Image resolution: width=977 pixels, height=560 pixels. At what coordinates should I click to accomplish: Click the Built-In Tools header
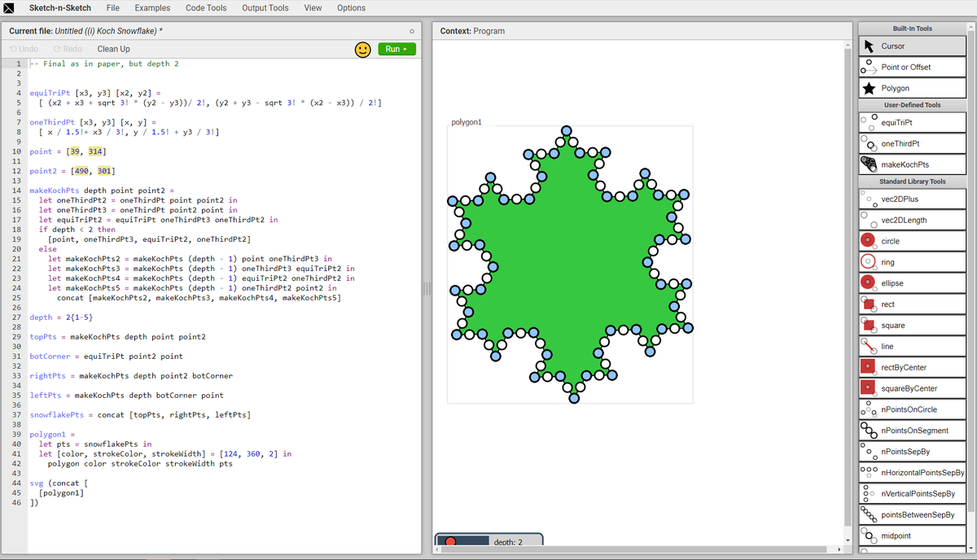coord(913,28)
